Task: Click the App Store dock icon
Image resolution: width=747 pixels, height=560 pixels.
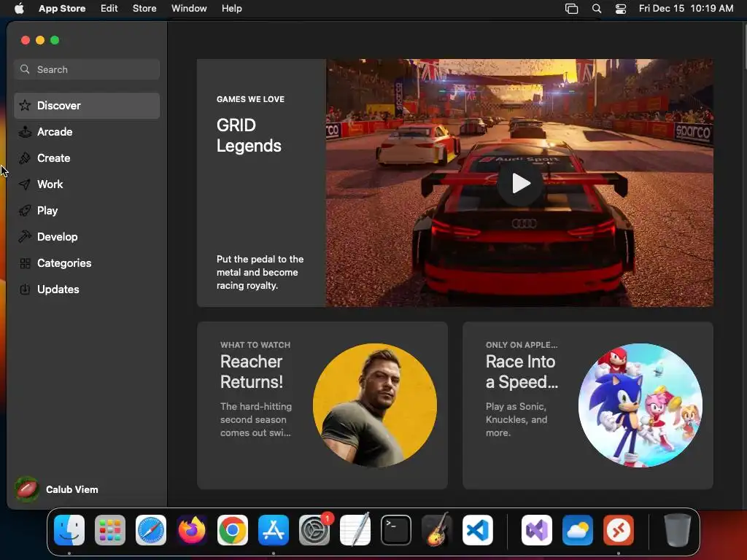Action: 274,530
